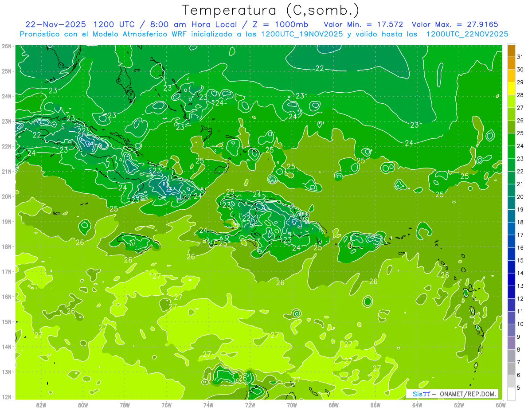This screenshot has width=532, height=411.
Task: Click the longitude axis label "68W"
Action: 333,404
